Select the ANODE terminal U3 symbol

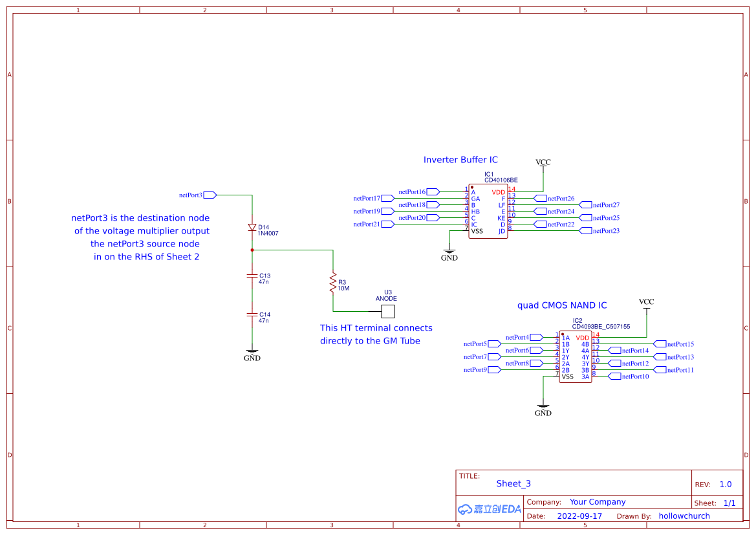(387, 312)
